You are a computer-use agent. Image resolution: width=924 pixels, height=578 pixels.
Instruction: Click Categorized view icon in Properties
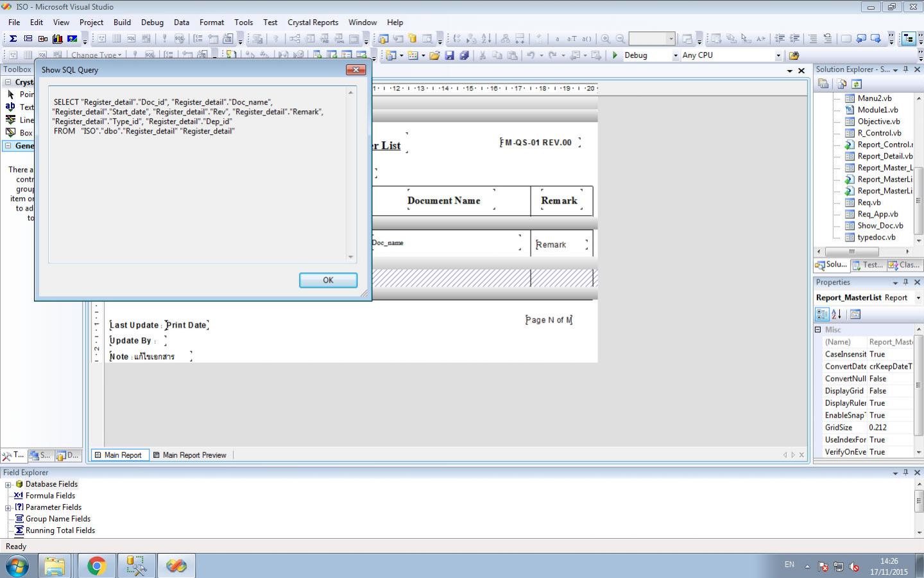[x=821, y=314]
